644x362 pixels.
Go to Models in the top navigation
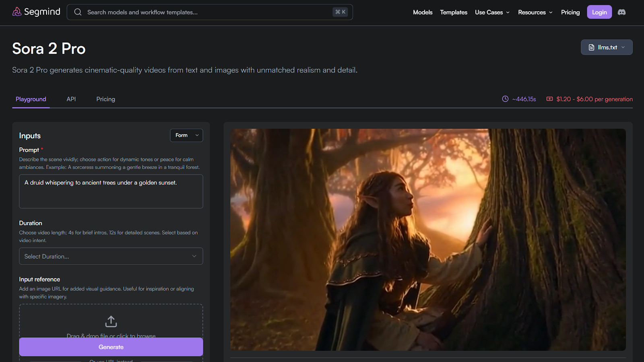click(423, 12)
